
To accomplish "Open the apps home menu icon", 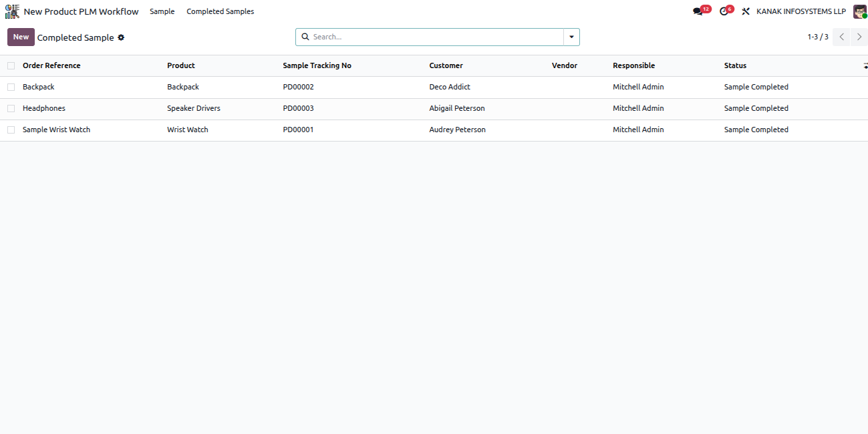I will click(x=12, y=11).
